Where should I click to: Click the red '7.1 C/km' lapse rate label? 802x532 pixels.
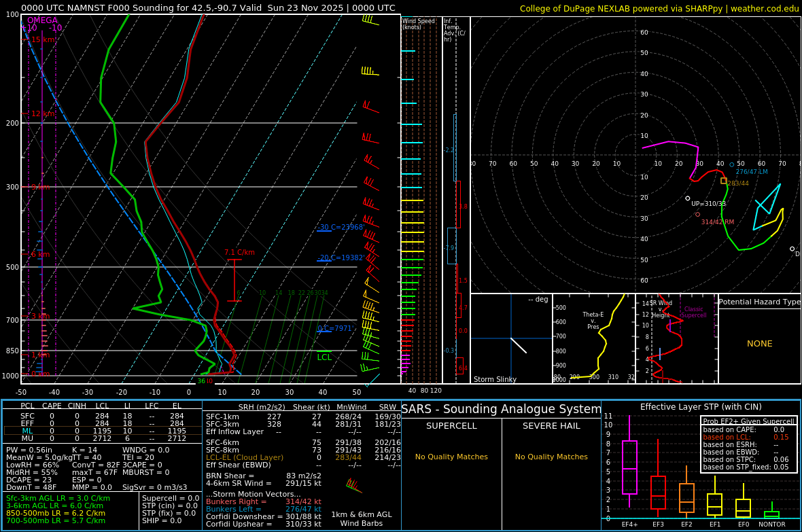click(239, 252)
